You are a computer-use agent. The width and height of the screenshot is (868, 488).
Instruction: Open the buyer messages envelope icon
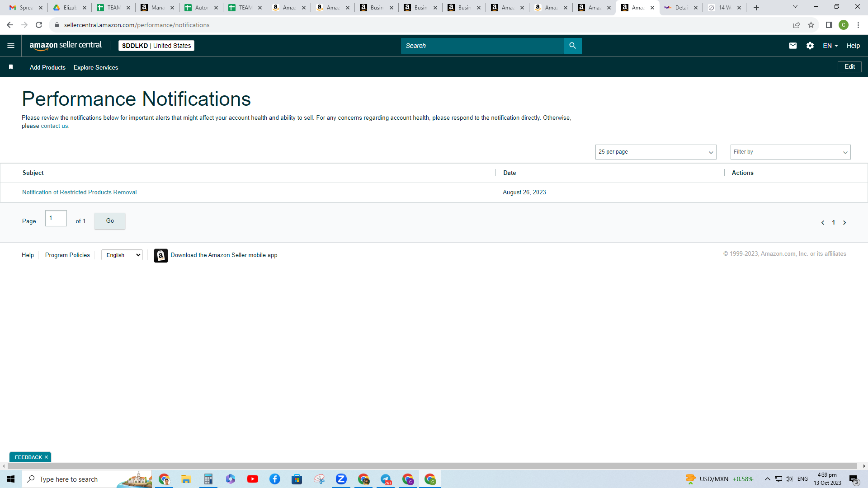point(793,46)
